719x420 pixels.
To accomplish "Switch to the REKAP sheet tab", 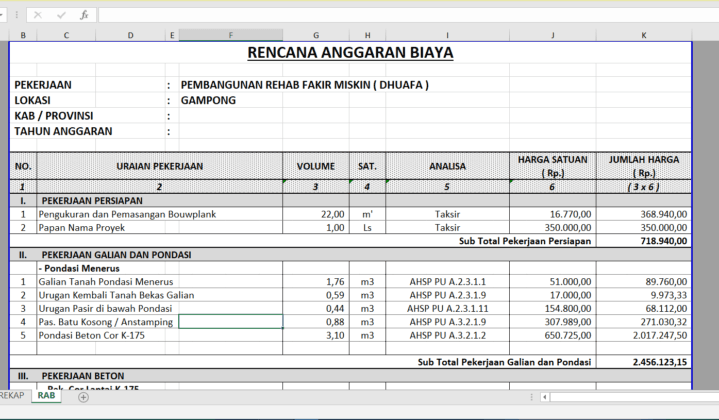I will (x=10, y=396).
